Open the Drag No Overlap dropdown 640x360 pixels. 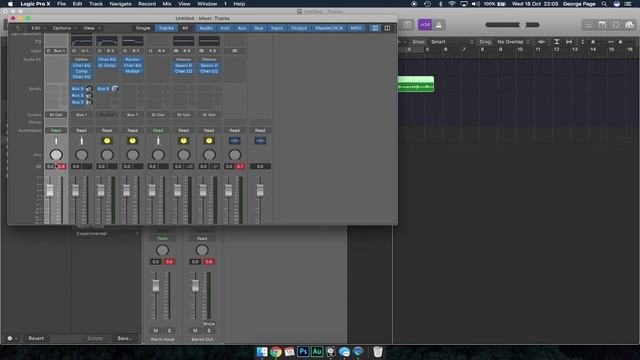[513, 42]
